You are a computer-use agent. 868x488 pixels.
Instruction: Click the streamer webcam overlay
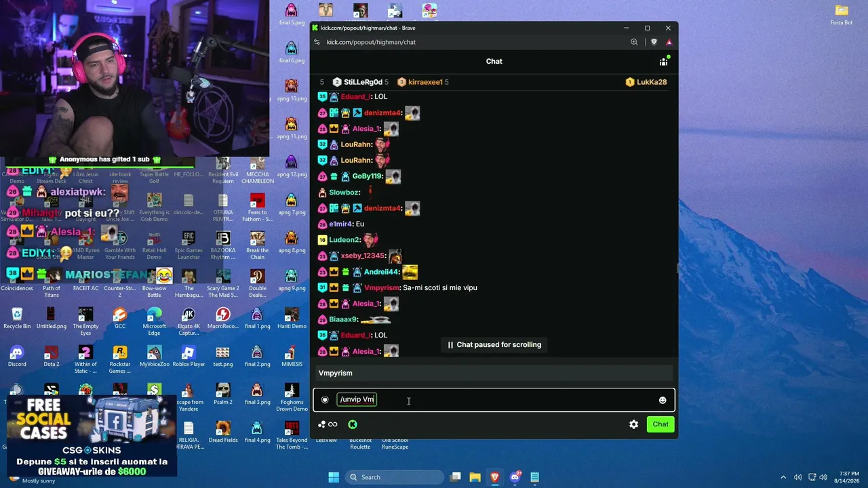134,79
